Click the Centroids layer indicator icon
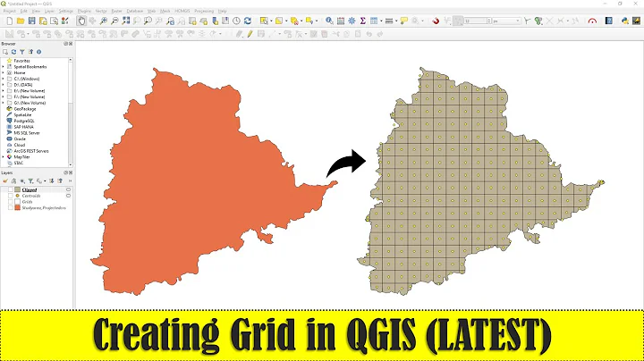 click(68, 196)
